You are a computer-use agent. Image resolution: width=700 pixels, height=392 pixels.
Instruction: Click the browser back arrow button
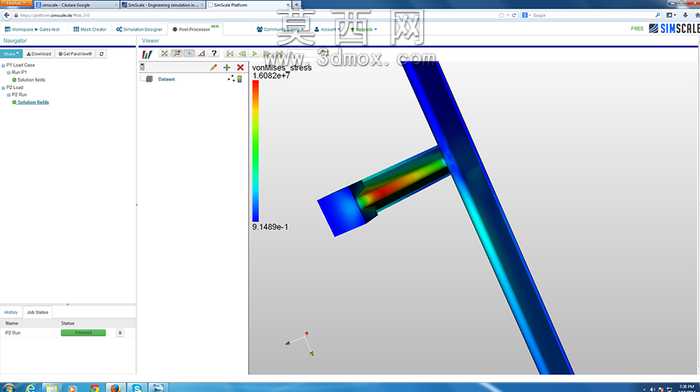[x=6, y=15]
